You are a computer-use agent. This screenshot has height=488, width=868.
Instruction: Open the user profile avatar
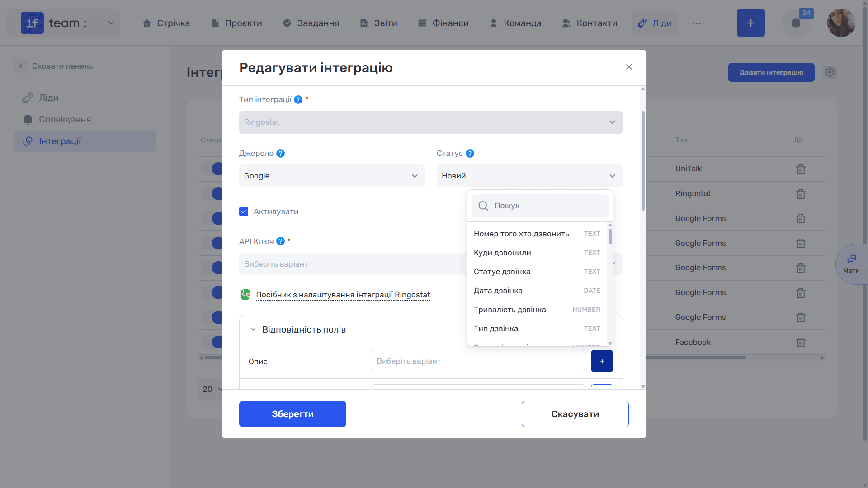coord(841,23)
